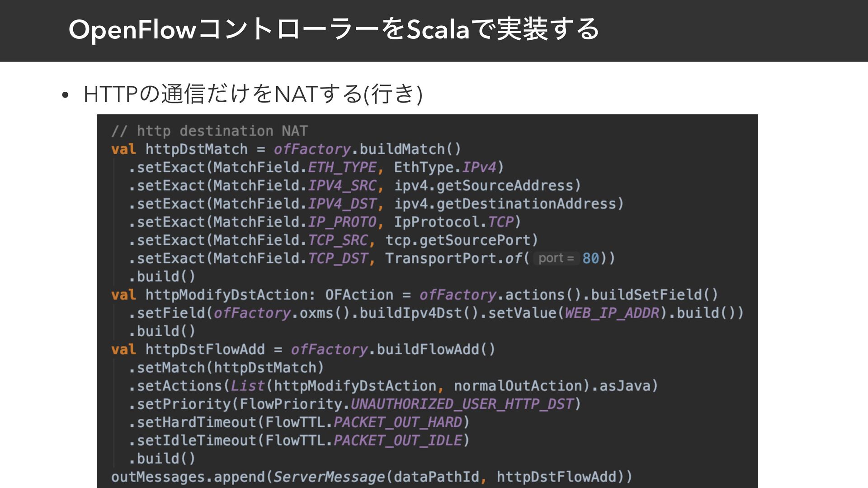Click the 'PACKET_OUT_IDLE' timeout constant
This screenshot has width=868, height=488.
[397, 441]
